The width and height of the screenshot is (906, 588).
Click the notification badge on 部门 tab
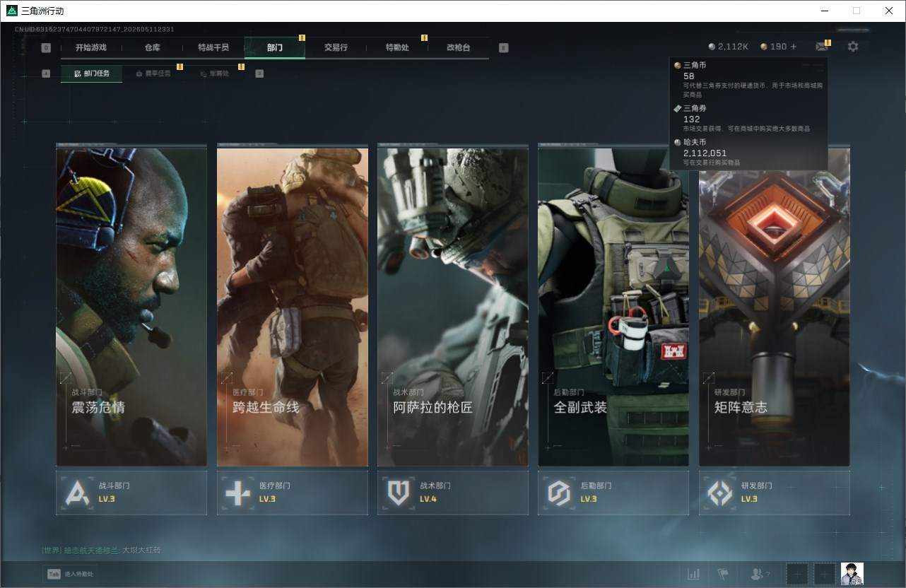click(302, 37)
